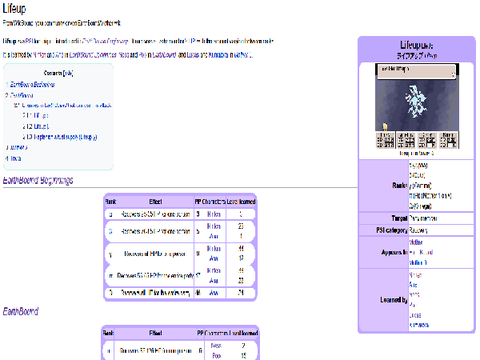Click Recovery in PSI category row
The height and width of the screenshot is (360, 480).
tap(418, 230)
